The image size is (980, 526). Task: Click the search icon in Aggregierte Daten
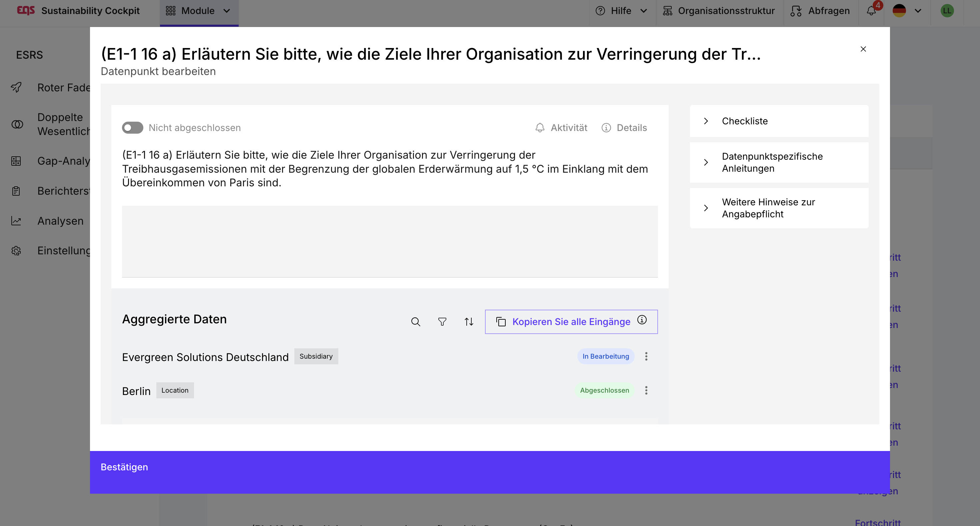pyautogui.click(x=415, y=322)
